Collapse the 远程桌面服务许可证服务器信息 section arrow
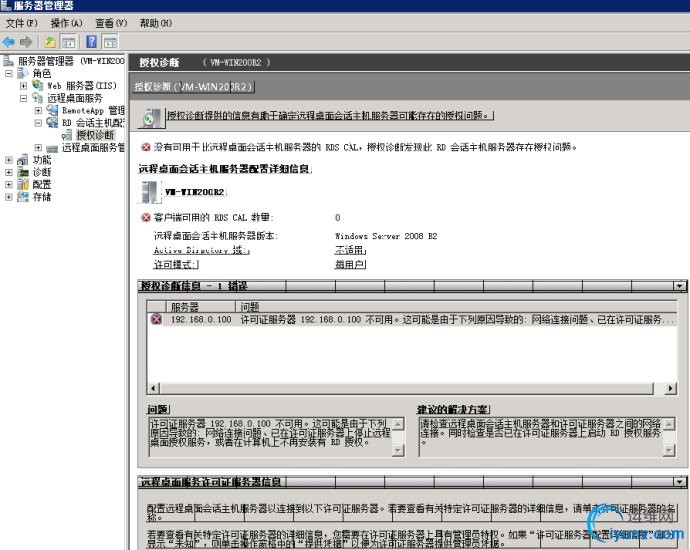This screenshot has width=690, height=550. coord(679,482)
